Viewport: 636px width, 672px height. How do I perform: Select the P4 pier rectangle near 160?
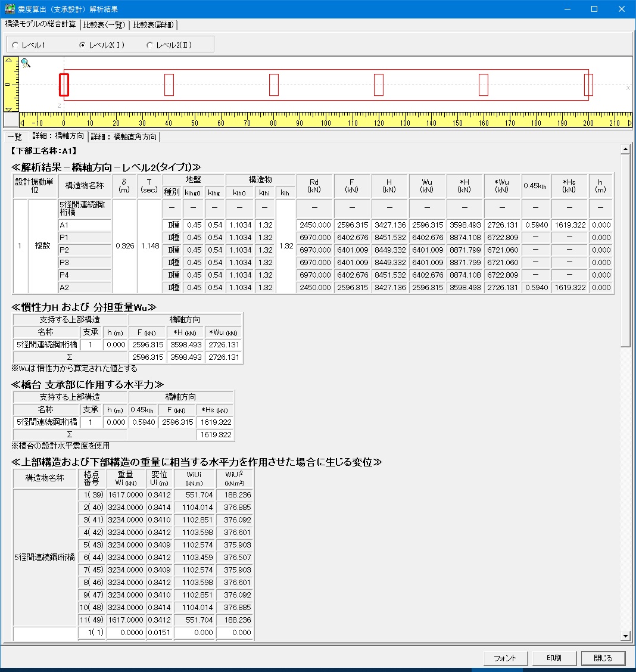point(484,85)
